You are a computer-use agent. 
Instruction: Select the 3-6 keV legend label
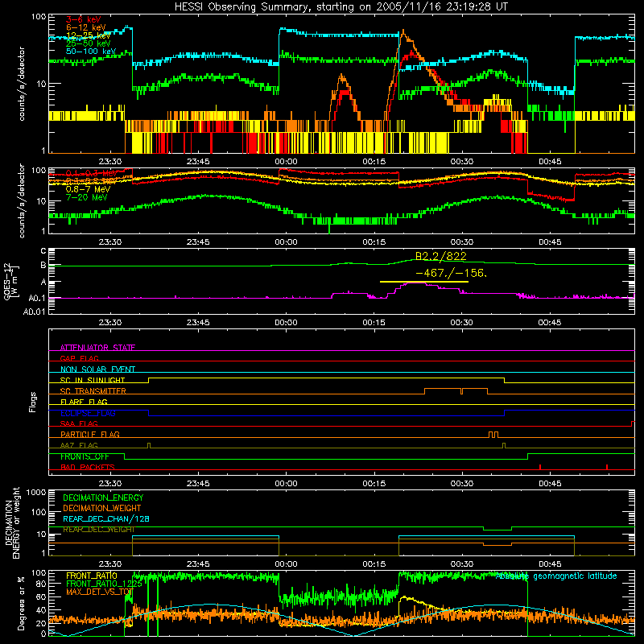(x=84, y=19)
